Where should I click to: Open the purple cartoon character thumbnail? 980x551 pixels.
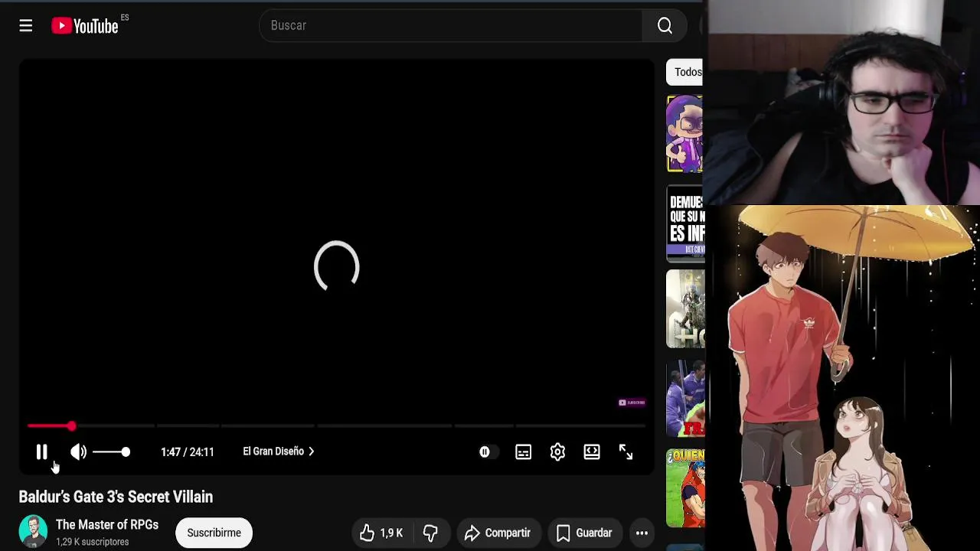click(x=684, y=134)
